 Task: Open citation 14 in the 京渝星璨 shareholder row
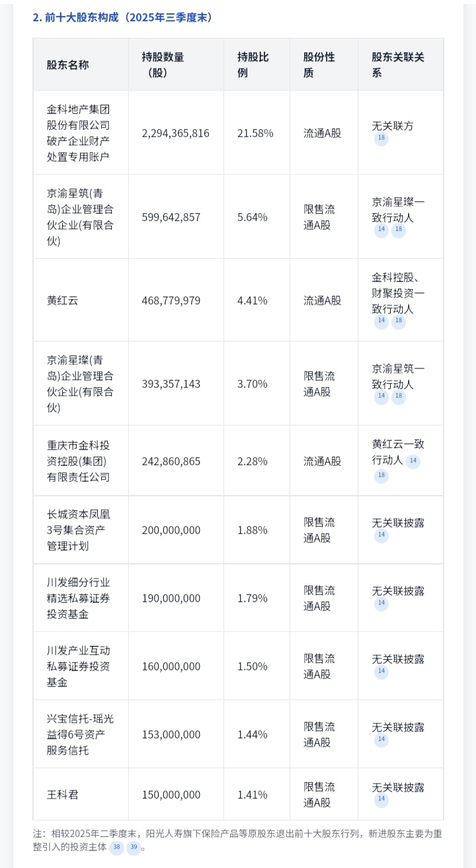click(381, 397)
